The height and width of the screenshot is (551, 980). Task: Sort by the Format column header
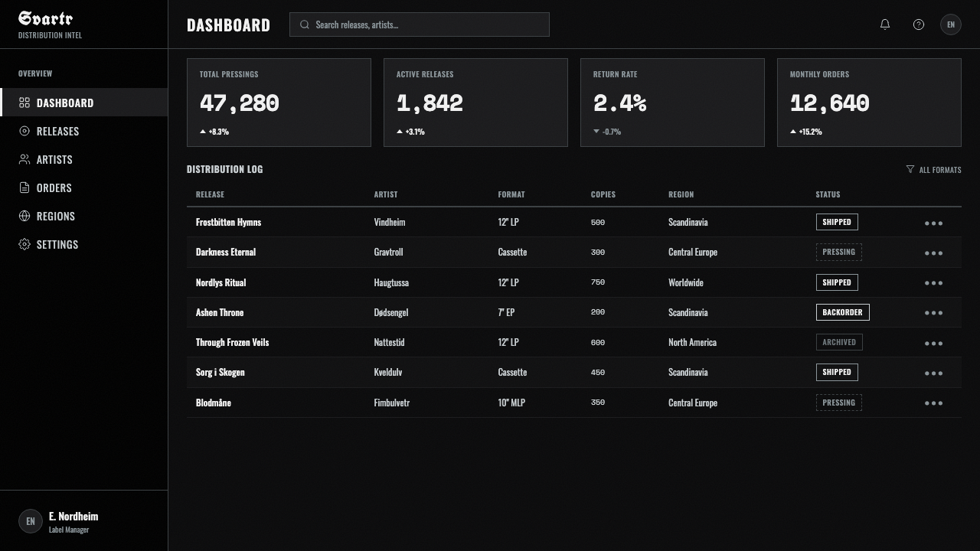point(511,194)
